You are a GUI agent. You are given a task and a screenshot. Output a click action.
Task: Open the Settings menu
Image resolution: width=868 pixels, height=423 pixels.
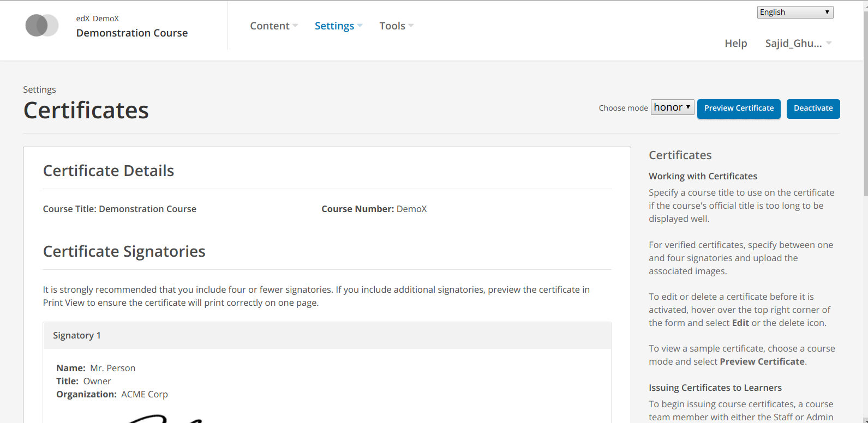pos(334,26)
